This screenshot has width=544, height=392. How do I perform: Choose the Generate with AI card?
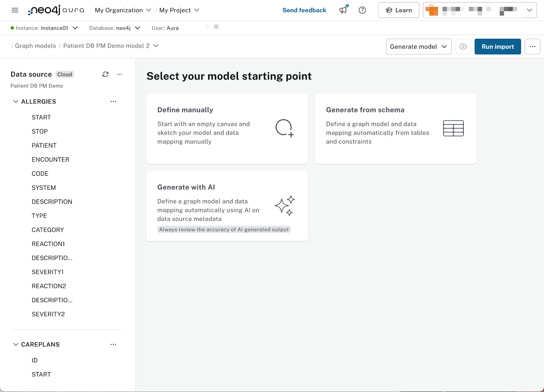(x=227, y=206)
